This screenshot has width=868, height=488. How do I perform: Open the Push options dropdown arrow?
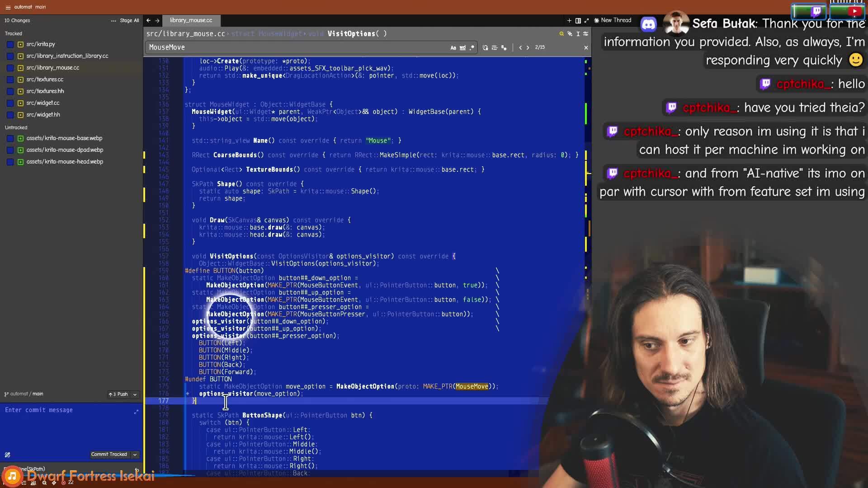click(x=135, y=394)
